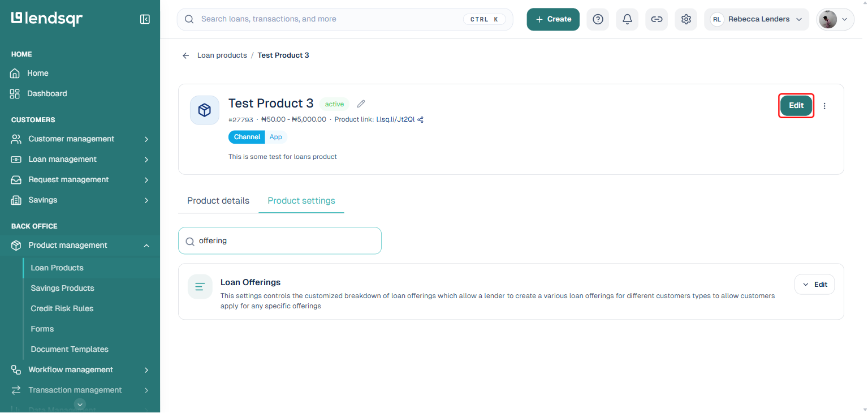
Task: Select Loan Products in sidebar
Action: point(57,268)
